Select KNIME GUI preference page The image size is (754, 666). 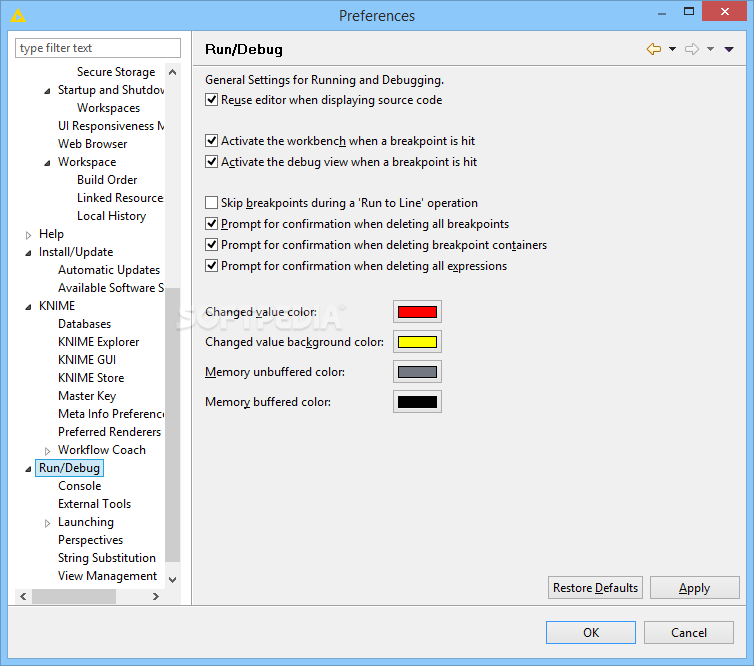coord(87,360)
